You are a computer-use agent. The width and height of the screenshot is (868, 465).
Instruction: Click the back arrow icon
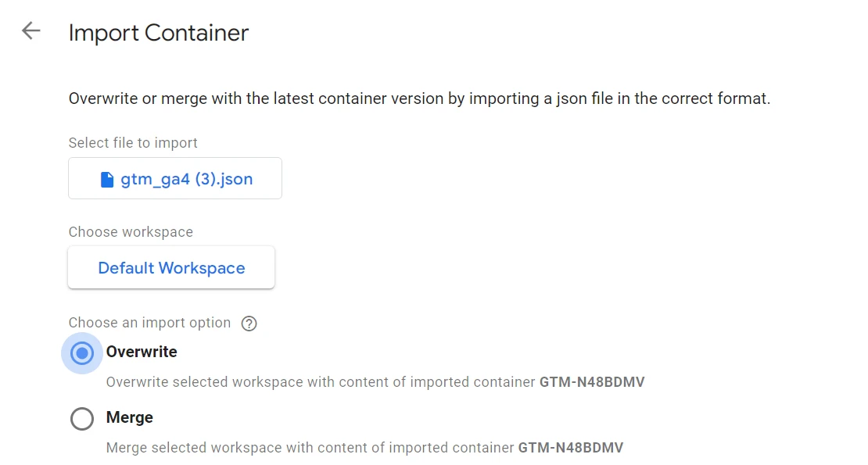30,31
